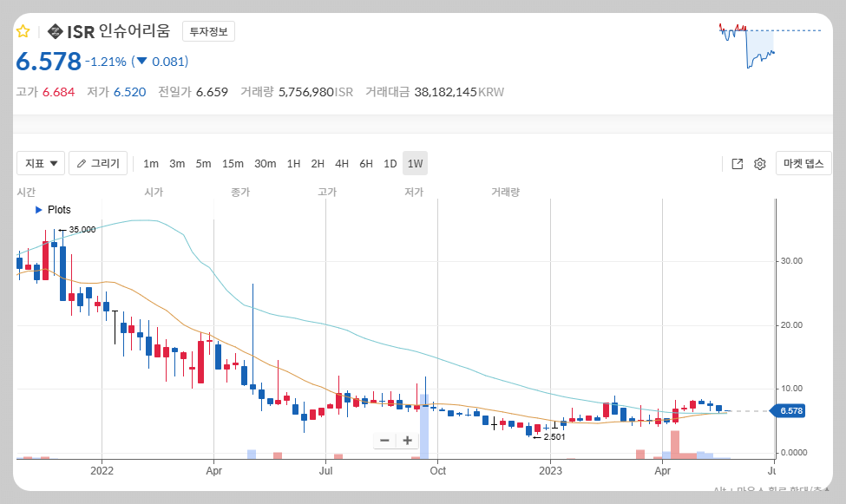Click the 30.00 price axis label

click(x=791, y=260)
